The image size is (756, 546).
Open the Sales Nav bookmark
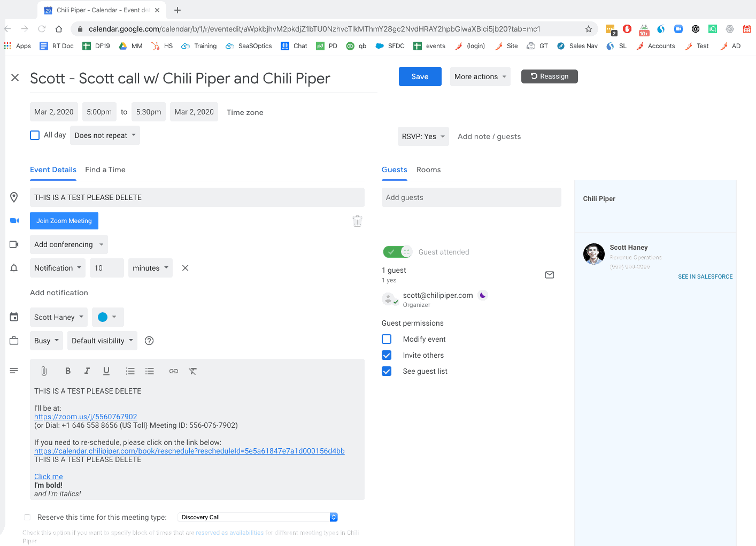tap(577, 46)
